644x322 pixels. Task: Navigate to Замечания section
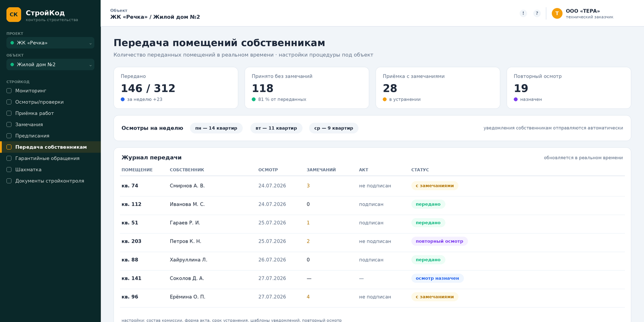click(x=50, y=124)
